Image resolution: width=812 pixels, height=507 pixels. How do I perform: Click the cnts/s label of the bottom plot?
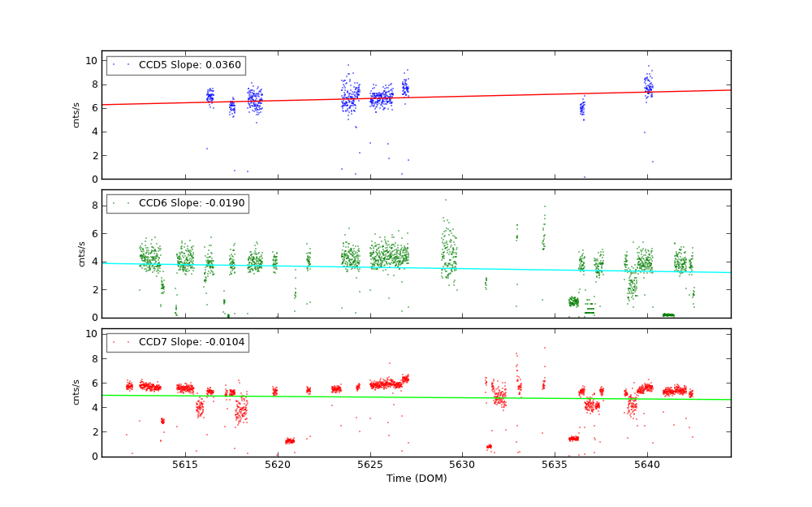tap(77, 392)
